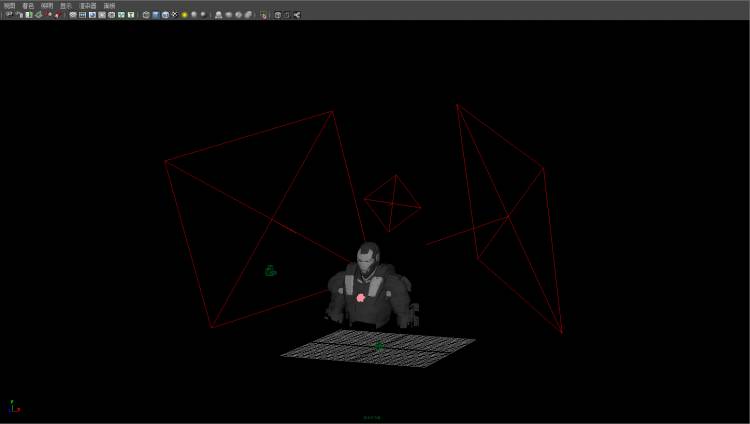The image size is (750, 424).
Task: Open Camera Attributes from the panel toolbar
Action: [19, 15]
